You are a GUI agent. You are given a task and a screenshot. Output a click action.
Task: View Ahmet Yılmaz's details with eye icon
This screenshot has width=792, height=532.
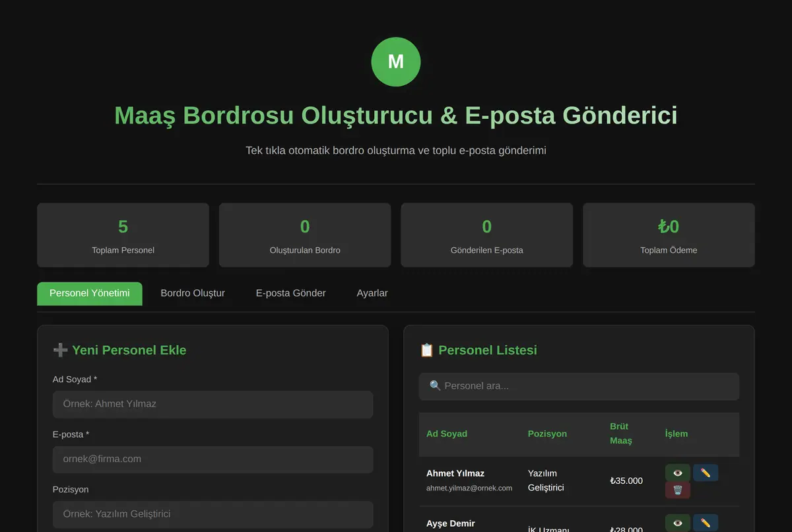point(678,473)
